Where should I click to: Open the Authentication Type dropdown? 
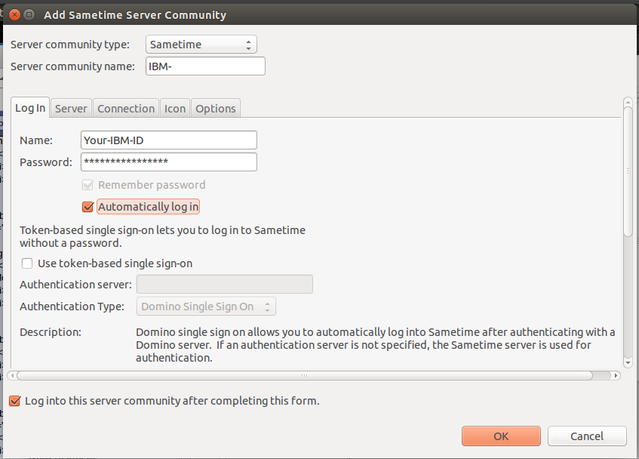[x=206, y=306]
